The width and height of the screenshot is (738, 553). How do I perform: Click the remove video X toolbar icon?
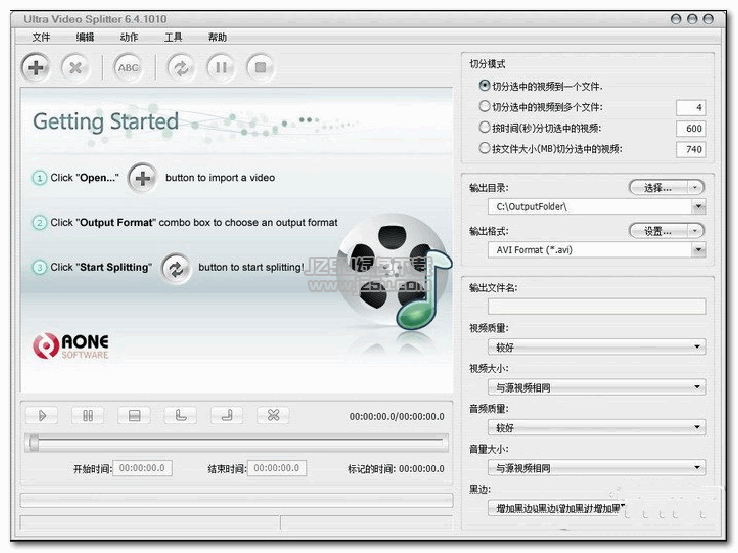[x=75, y=67]
